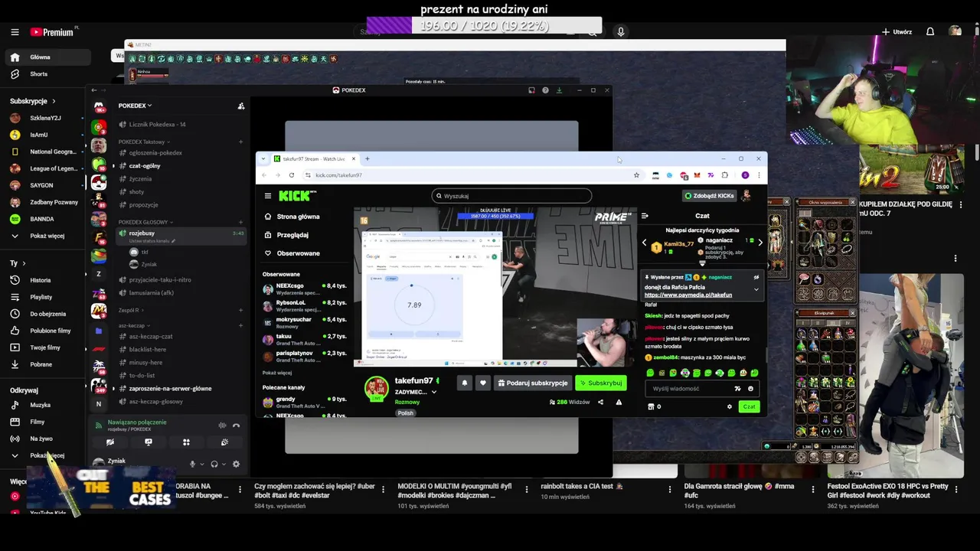Viewport: 980px width, 551px height.
Task: Open Discord POKEDEX server dropdown
Action: pos(136,106)
